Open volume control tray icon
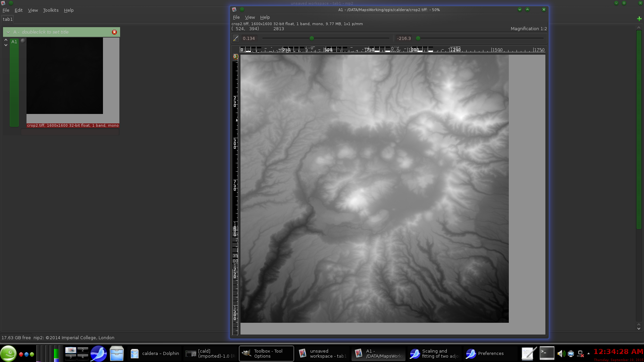Viewport: 644px width, 362px height. pyautogui.click(x=561, y=354)
